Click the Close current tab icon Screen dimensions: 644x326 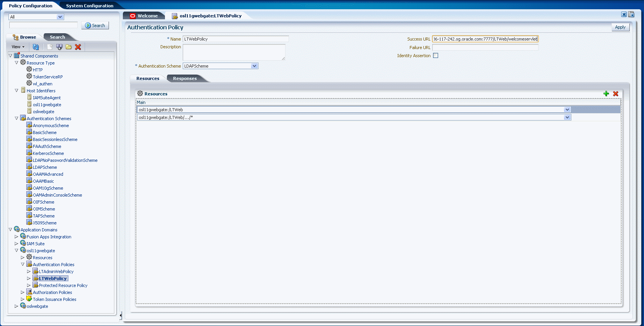coord(624,14)
